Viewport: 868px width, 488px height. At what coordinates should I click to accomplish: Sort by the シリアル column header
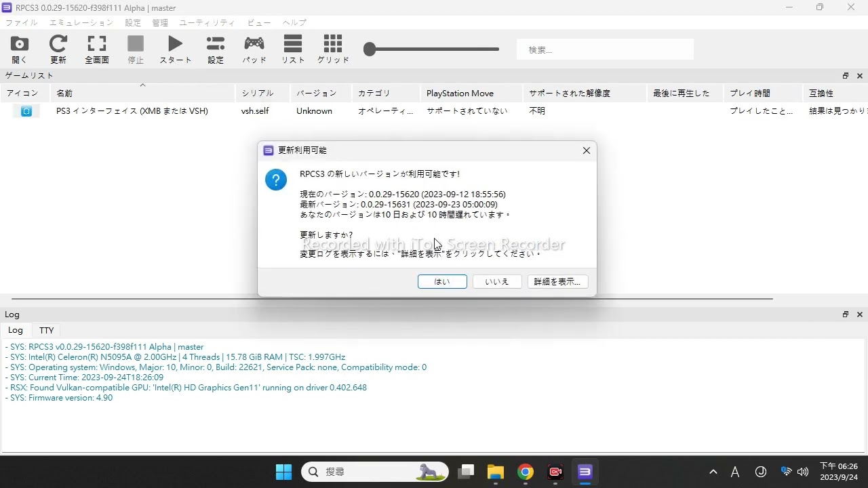(x=262, y=93)
